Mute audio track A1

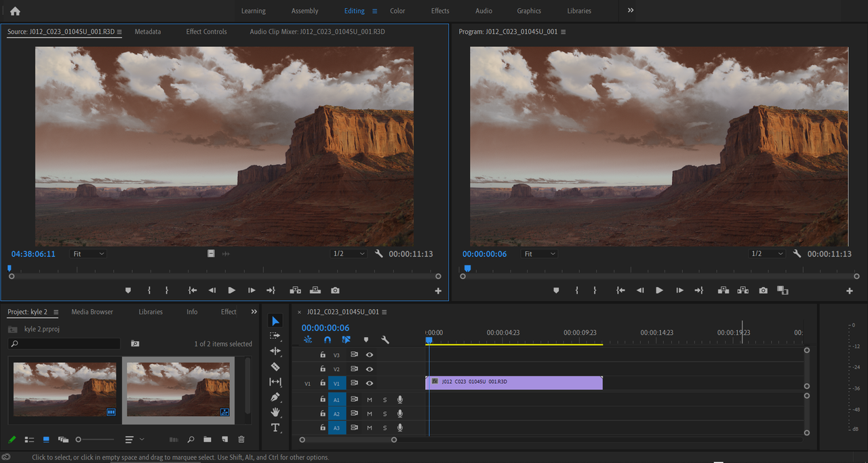click(370, 400)
